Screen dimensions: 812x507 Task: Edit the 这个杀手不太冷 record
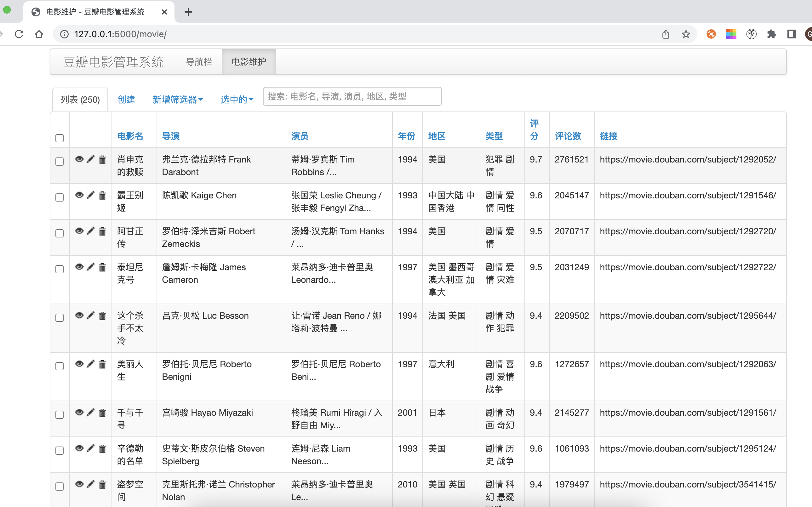[91, 316]
